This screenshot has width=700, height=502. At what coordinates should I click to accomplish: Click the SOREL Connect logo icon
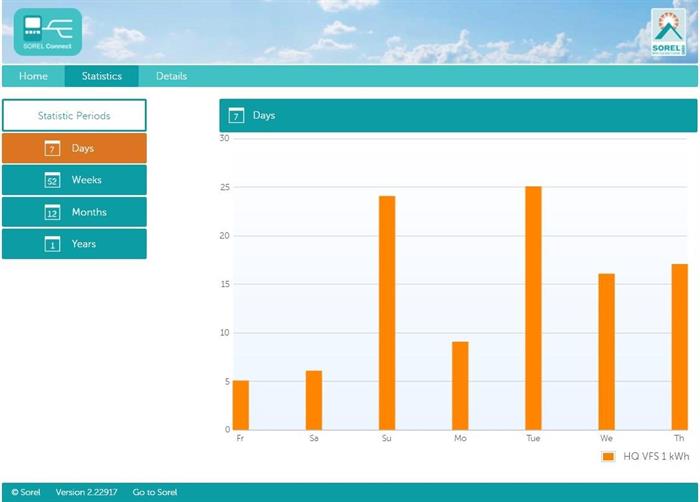[x=47, y=31]
